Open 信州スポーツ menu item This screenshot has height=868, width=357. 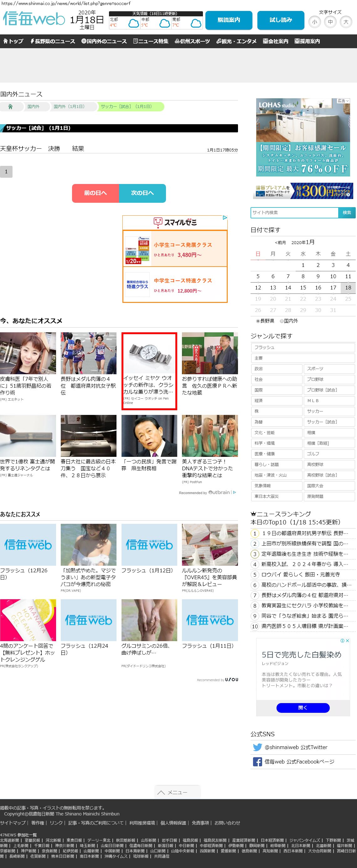[x=192, y=41]
